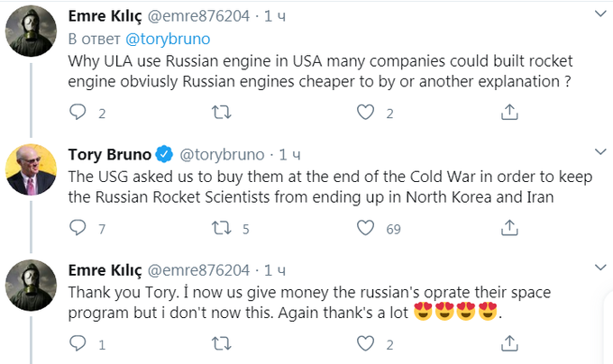
Task: Open Tory Bruno's profile name link
Action: tap(109, 154)
